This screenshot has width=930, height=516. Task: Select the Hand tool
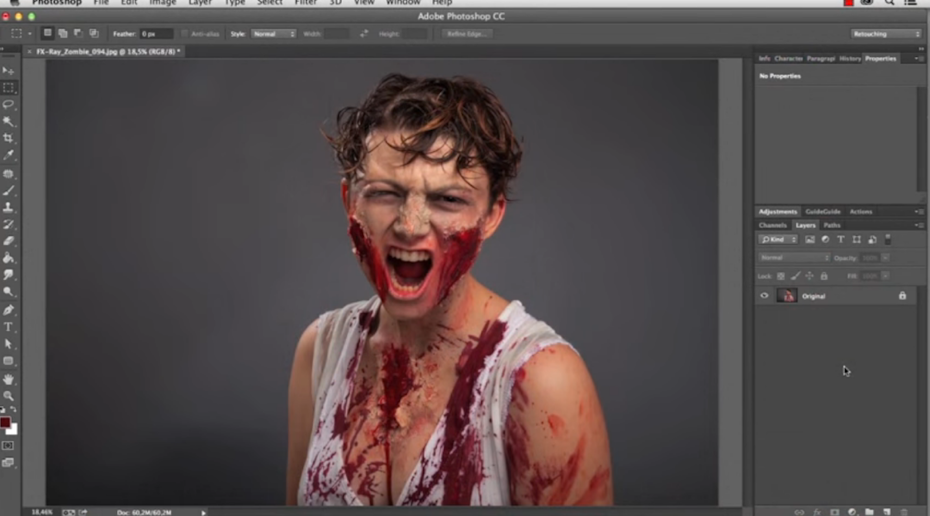8,379
